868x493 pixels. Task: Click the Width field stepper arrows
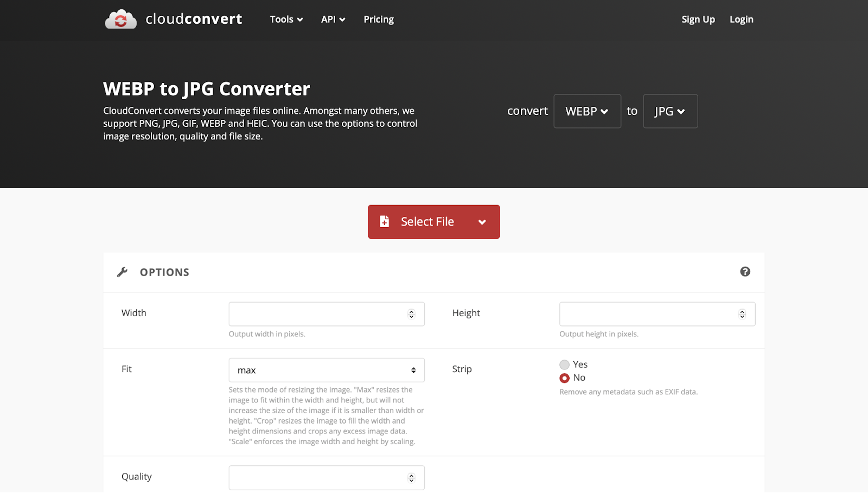tap(411, 314)
